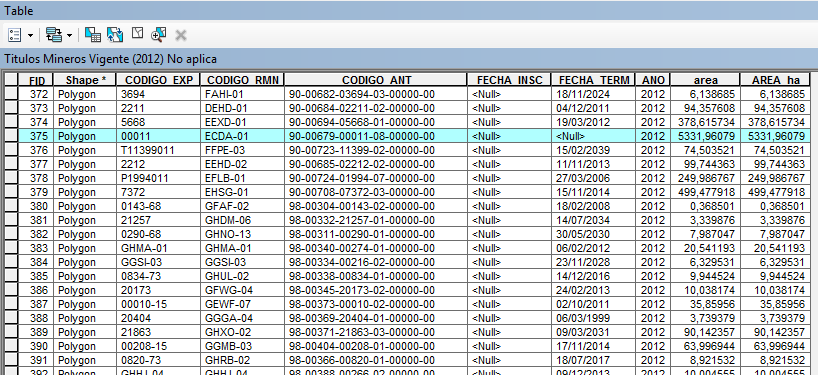Image resolution: width=818 pixels, height=375 pixels.
Task: Click the CODIGO_RMN cell EEHD-02
Action: 243,164
